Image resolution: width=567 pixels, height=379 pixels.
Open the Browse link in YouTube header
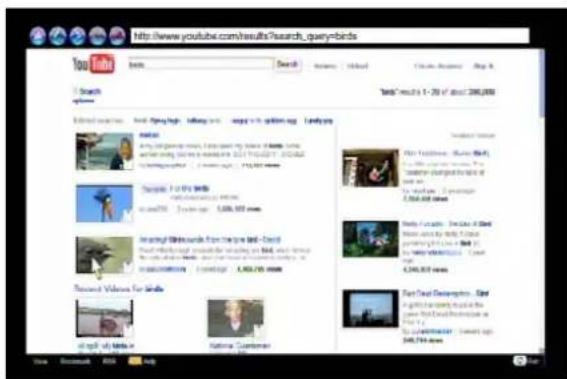(325, 66)
